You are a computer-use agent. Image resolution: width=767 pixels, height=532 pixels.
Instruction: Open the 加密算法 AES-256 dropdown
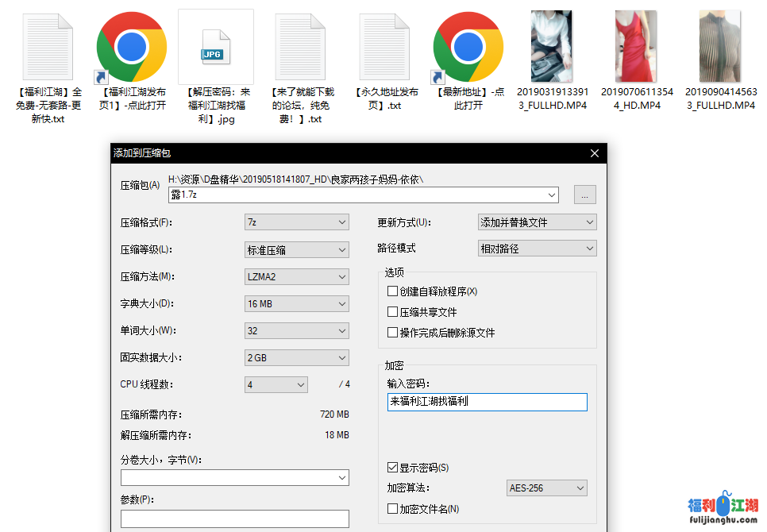[546, 488]
